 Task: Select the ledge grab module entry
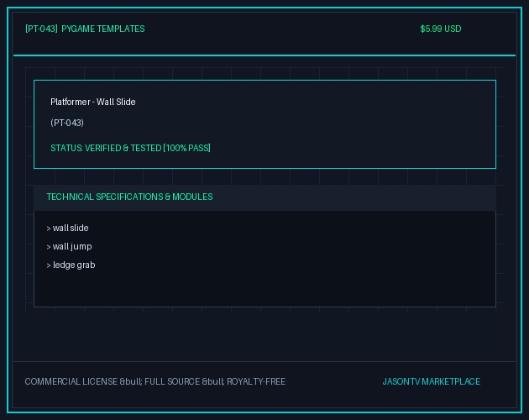(74, 265)
